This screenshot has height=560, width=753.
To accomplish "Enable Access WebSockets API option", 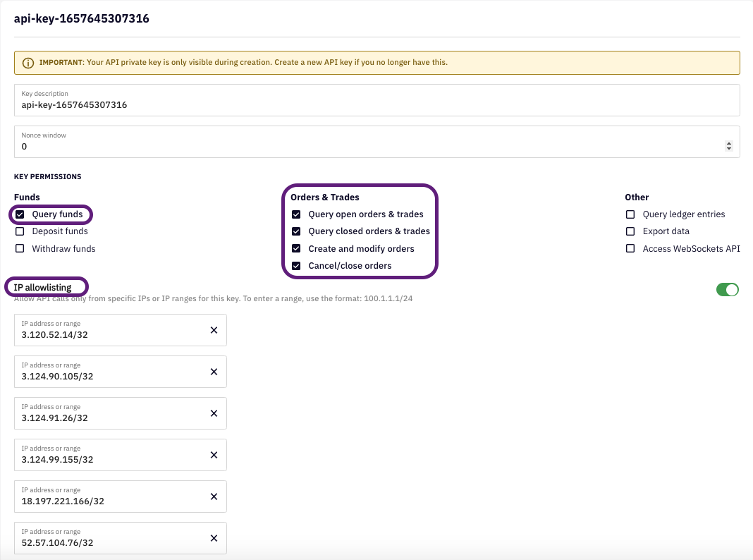I will (x=630, y=249).
